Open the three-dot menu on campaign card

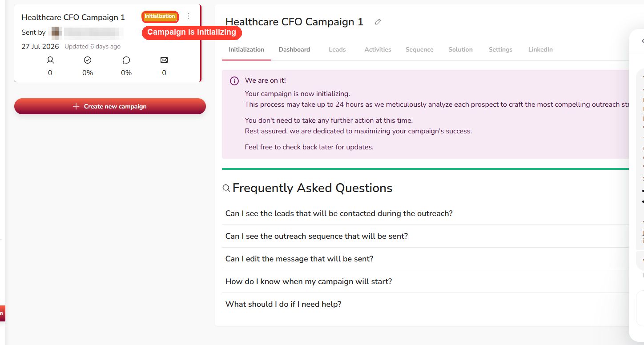point(189,16)
